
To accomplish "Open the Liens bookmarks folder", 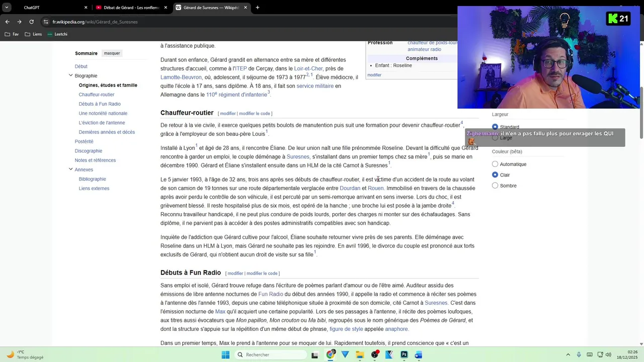I will (x=33, y=34).
